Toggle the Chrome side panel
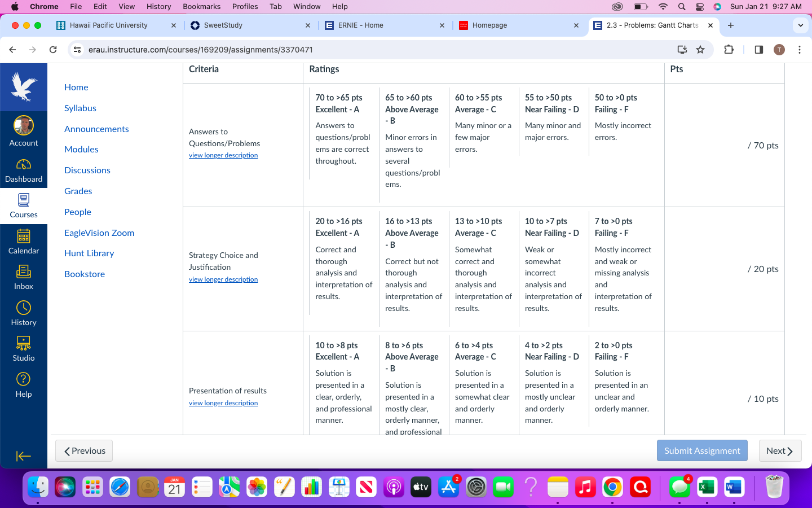Viewport: 812px width, 508px height. click(x=758, y=50)
